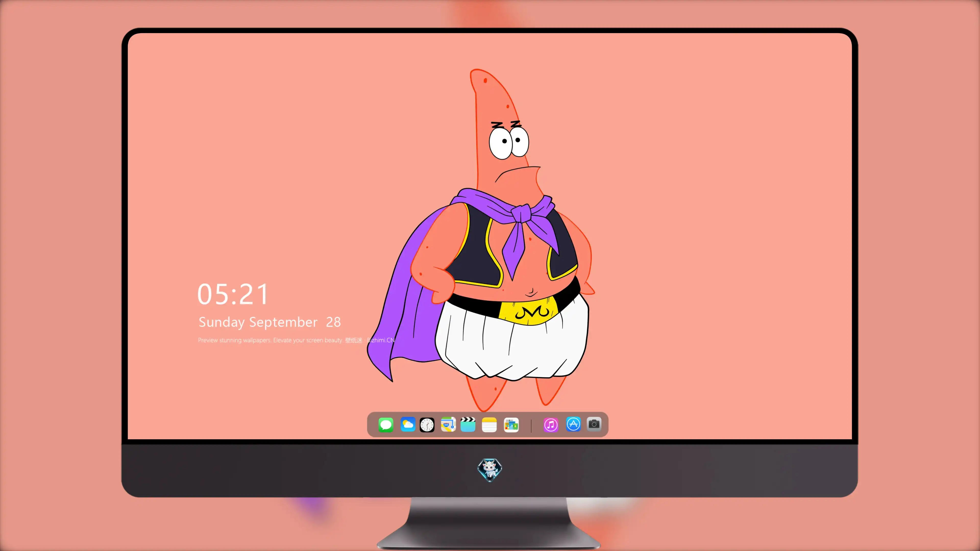The height and width of the screenshot is (551, 980).
Task: Click the hexagonal logo badge below the screen
Action: pos(490,470)
